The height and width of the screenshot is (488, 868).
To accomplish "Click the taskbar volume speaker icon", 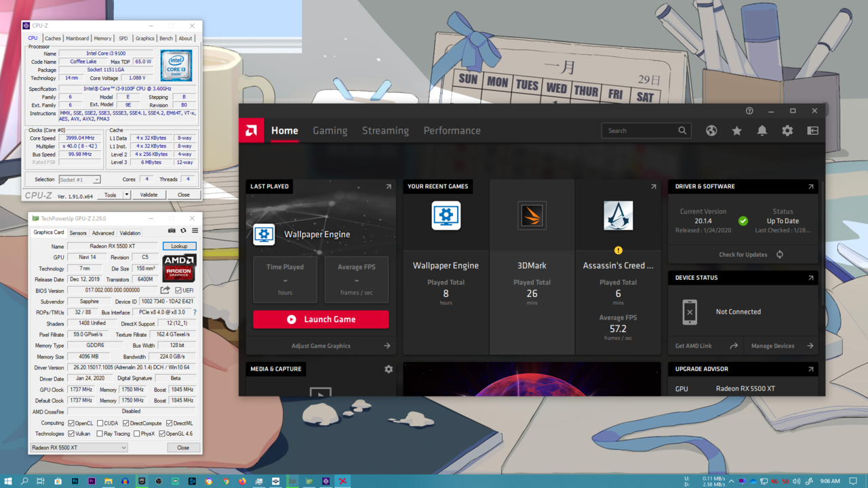I will 796,481.
